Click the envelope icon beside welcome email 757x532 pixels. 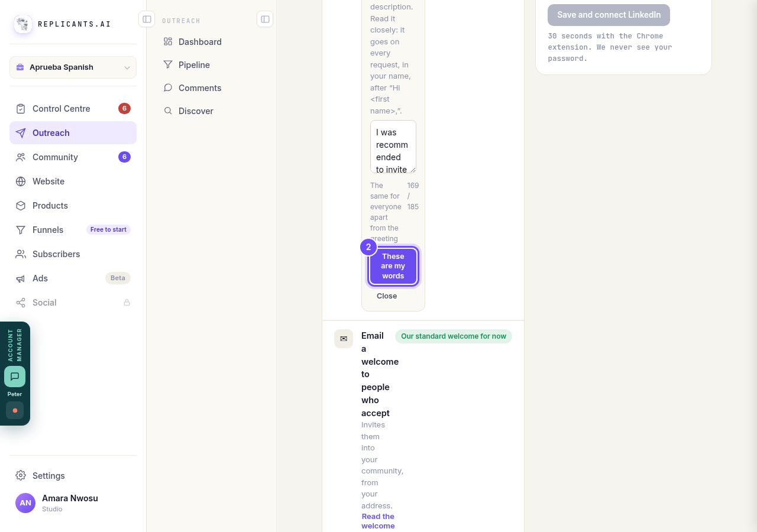click(344, 339)
